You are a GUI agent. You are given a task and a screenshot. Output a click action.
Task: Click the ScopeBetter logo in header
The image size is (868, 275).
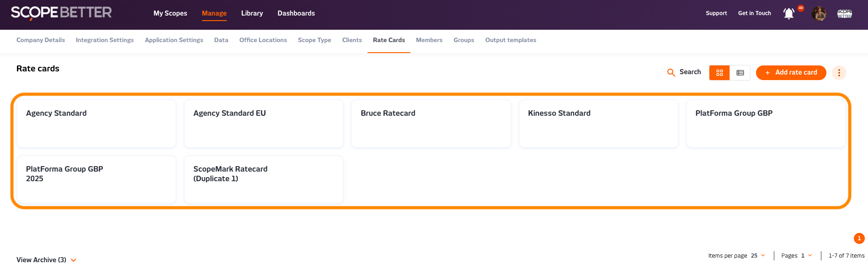point(61,13)
